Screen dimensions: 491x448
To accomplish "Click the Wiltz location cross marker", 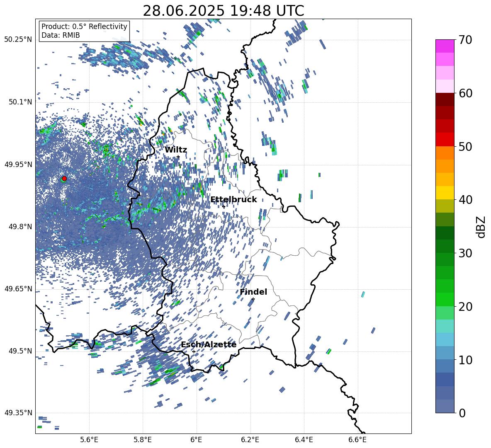I will (x=178, y=157).
